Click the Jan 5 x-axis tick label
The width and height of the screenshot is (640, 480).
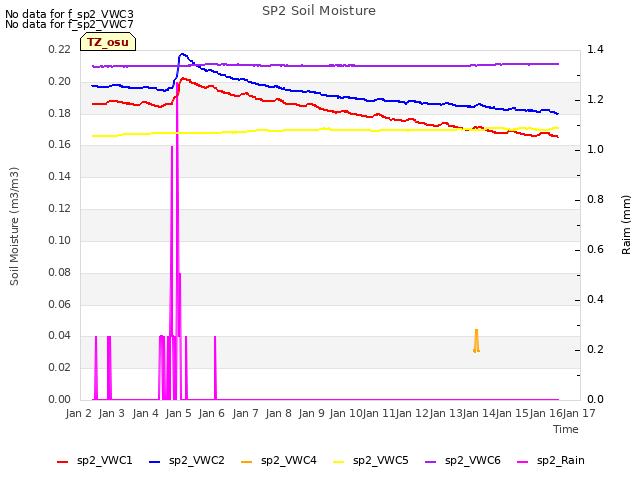pyautogui.click(x=178, y=413)
